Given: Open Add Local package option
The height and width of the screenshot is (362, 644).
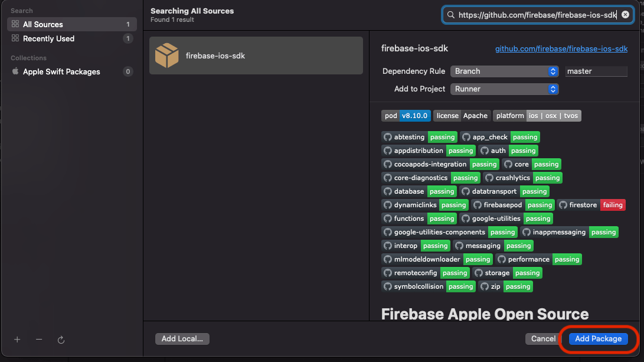Looking at the screenshot, I should 182,338.
